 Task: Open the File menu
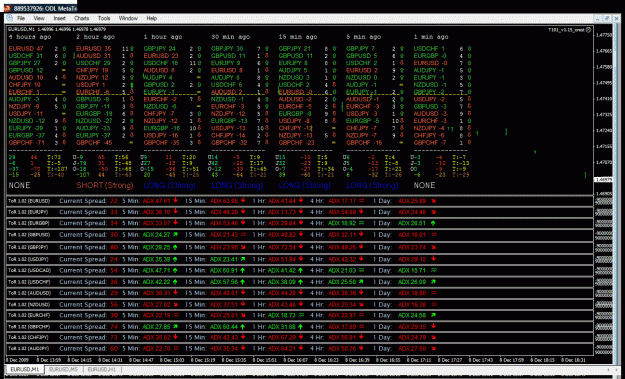click(21, 18)
